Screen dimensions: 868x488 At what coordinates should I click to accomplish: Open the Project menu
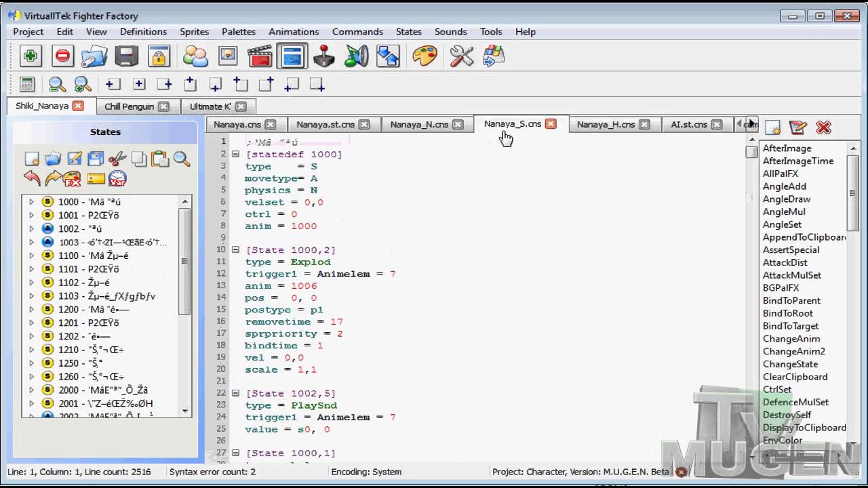coord(28,32)
